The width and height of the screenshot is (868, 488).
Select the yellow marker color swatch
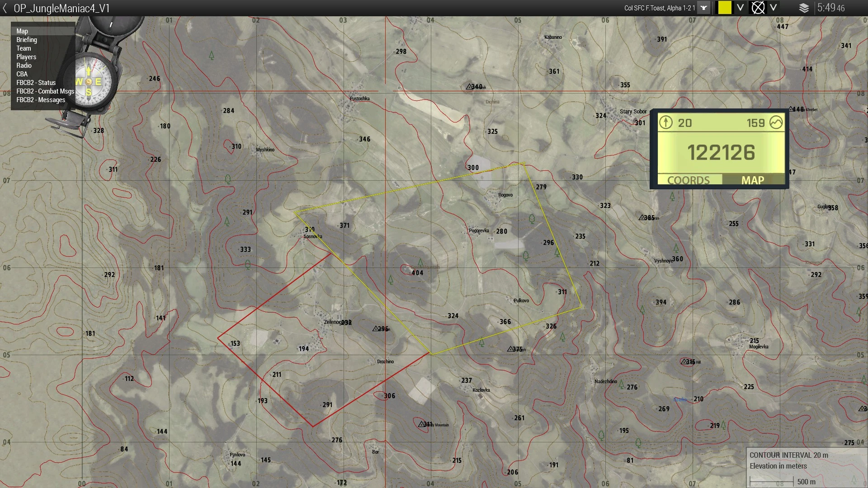[x=725, y=8]
